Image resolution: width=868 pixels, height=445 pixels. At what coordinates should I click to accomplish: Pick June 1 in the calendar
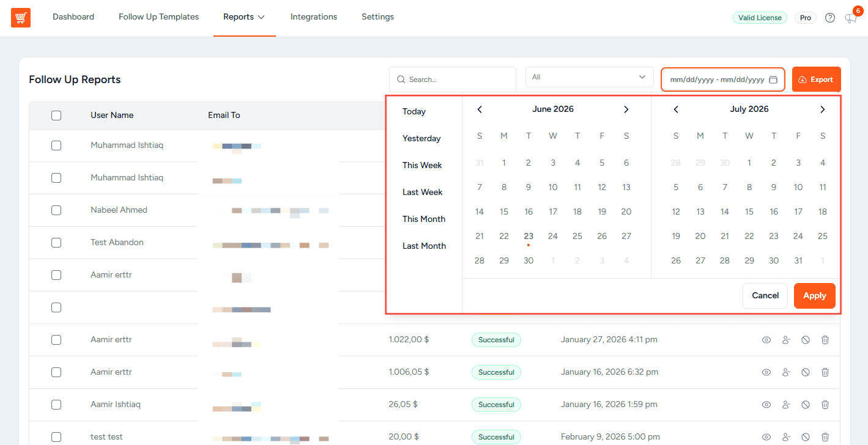click(504, 163)
